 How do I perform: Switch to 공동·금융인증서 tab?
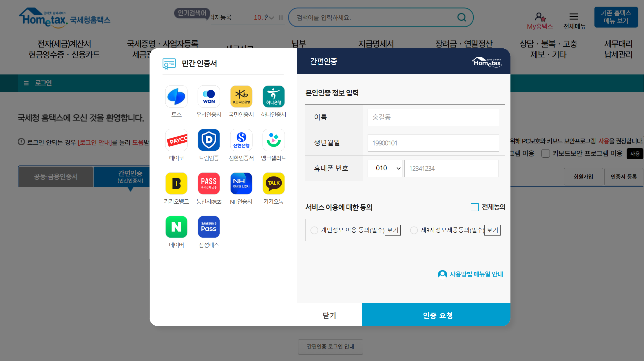(56, 177)
